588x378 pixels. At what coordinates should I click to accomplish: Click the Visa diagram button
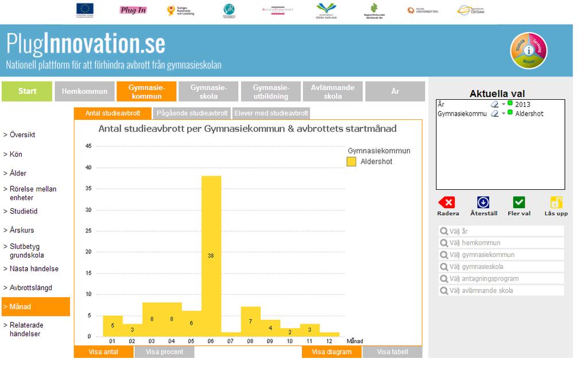coord(332,352)
